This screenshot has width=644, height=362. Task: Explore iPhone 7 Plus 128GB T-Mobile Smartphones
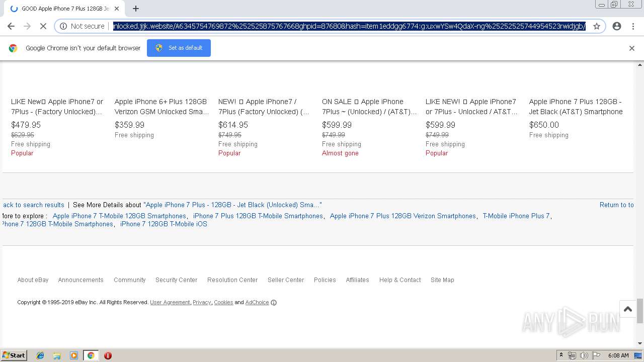[258, 216]
